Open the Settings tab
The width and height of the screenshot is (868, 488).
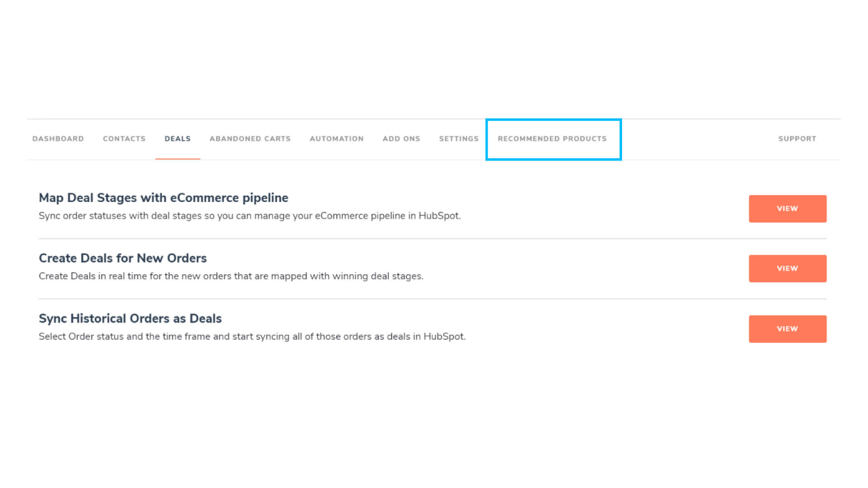click(458, 139)
